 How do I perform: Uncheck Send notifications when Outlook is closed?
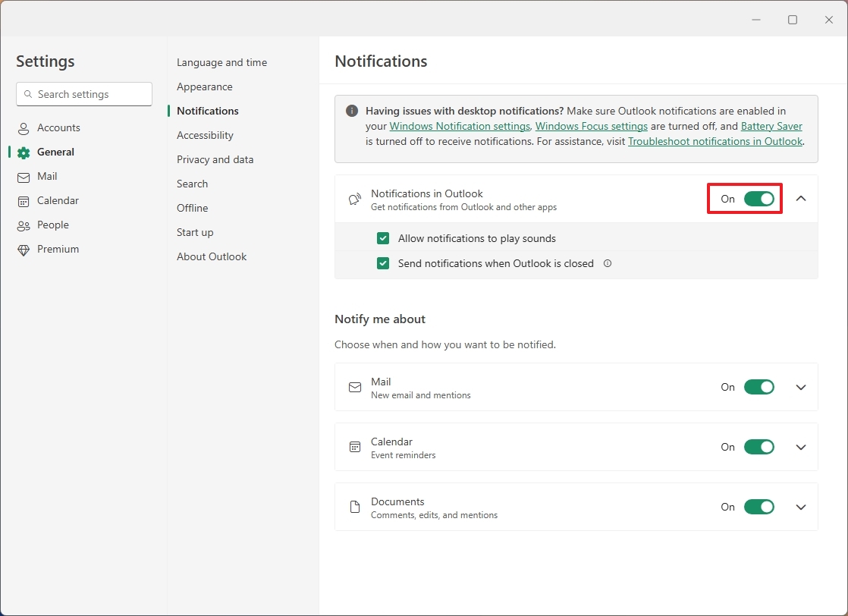pyautogui.click(x=383, y=262)
